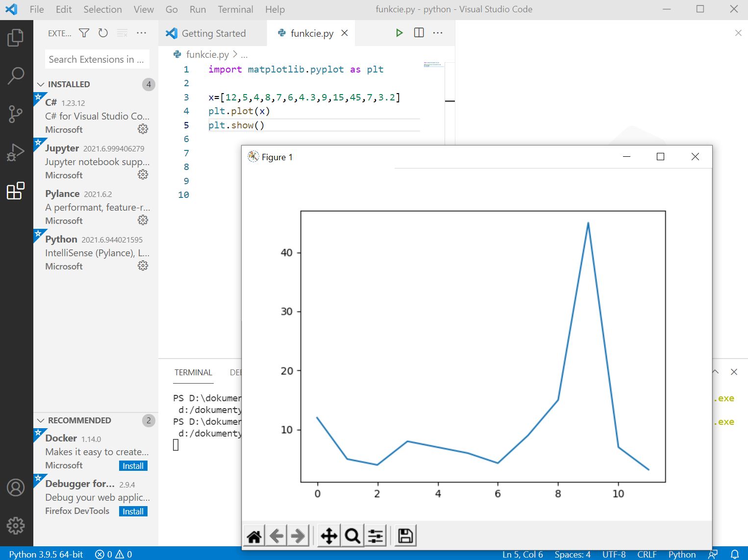Viewport: 748px width, 560px height.
Task: Install the Docker extension
Action: (133, 466)
